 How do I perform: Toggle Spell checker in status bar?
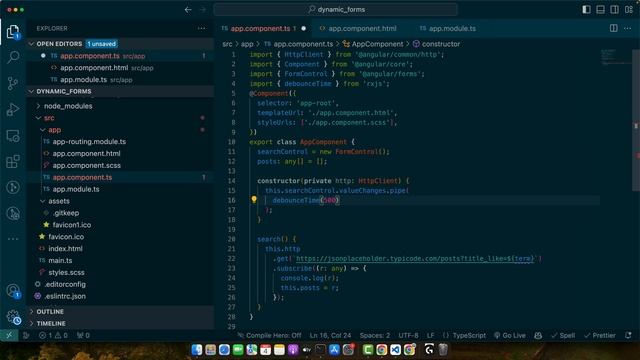[563, 336]
